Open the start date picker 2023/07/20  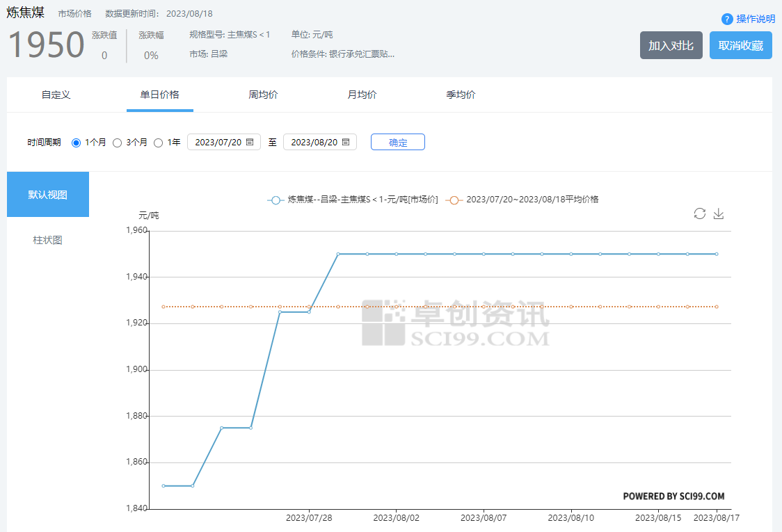point(218,142)
